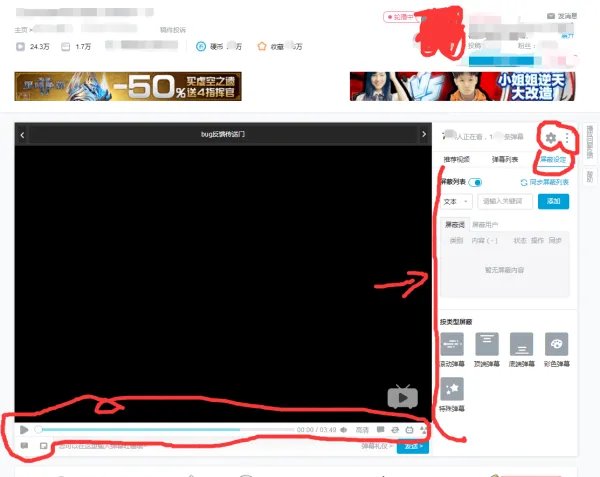
Task: Click the volume speaker icon
Action: (x=344, y=430)
